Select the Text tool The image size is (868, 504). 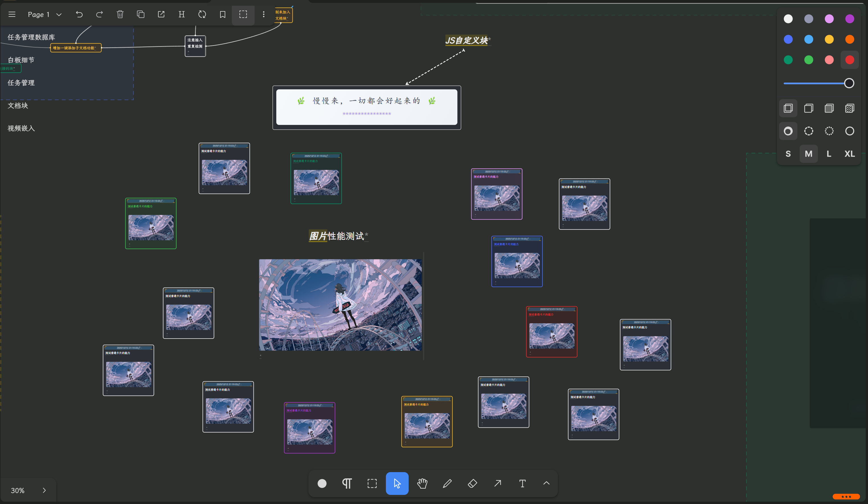point(522,483)
